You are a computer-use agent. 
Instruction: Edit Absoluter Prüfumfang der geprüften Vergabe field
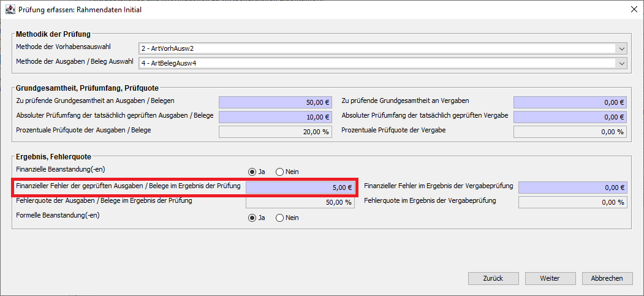[x=570, y=117]
